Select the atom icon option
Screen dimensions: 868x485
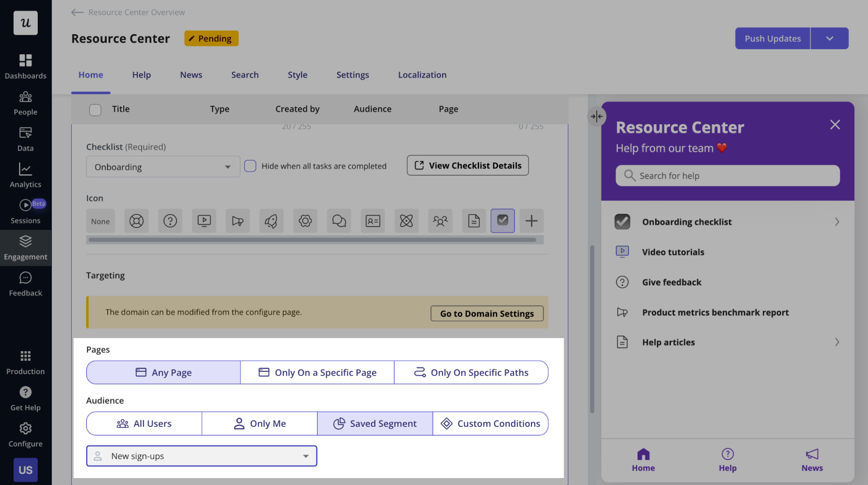(x=406, y=221)
